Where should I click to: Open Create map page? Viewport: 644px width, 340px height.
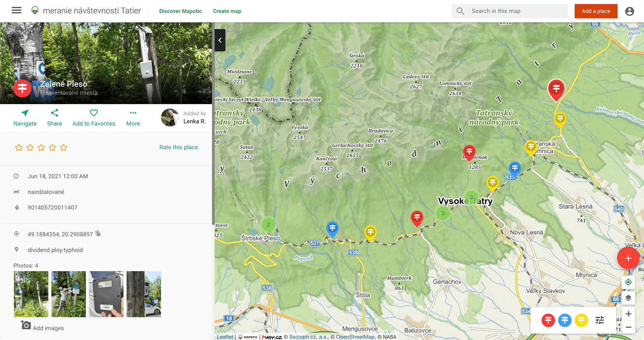coord(227,11)
